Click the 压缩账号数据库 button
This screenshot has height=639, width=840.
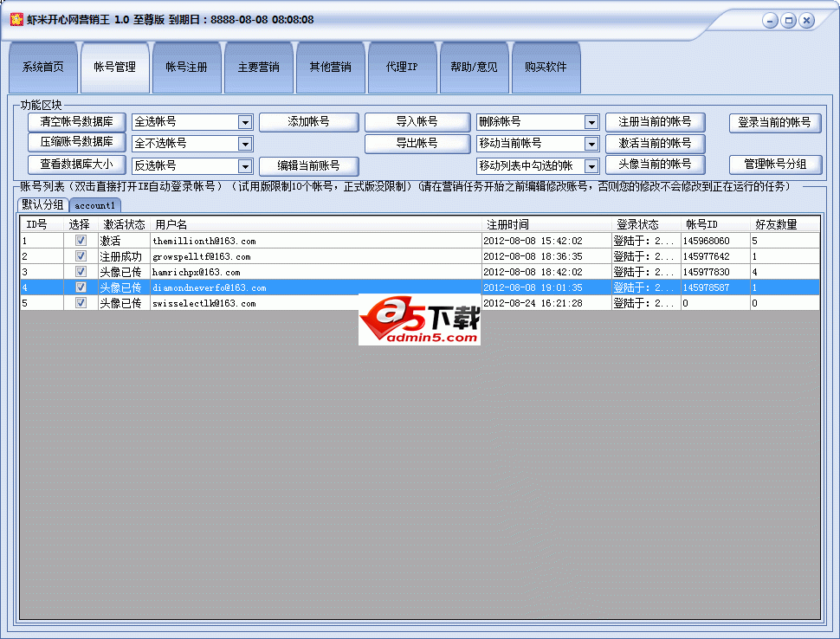(76, 143)
